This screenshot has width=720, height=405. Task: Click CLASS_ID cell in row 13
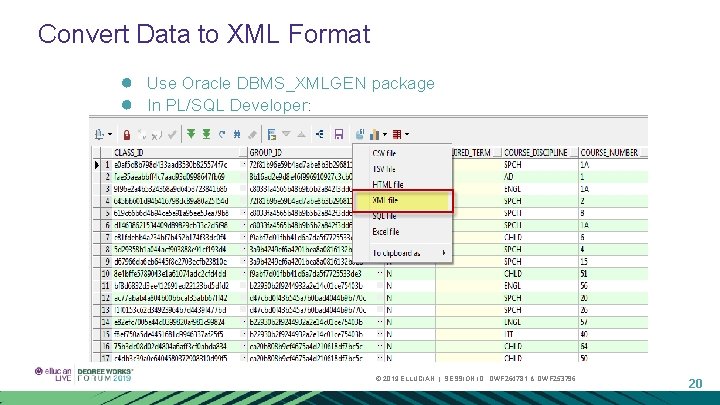(x=176, y=310)
